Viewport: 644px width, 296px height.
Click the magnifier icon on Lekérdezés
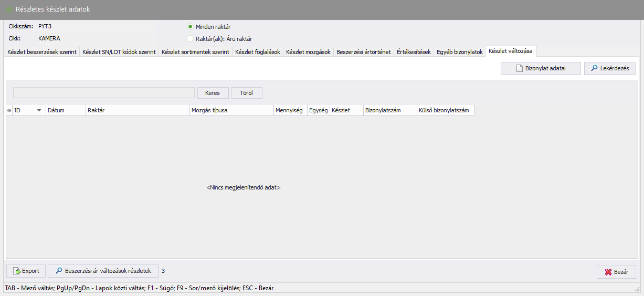point(594,69)
